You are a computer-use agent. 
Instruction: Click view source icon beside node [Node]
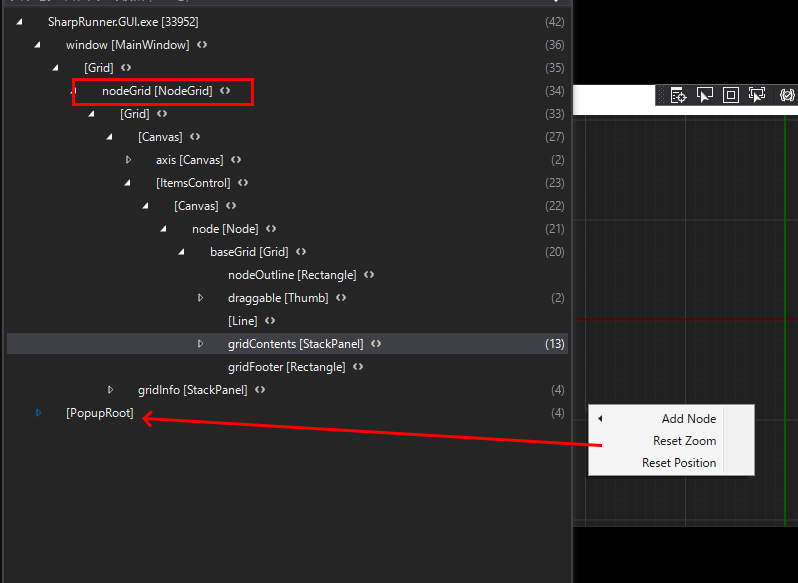click(x=271, y=229)
